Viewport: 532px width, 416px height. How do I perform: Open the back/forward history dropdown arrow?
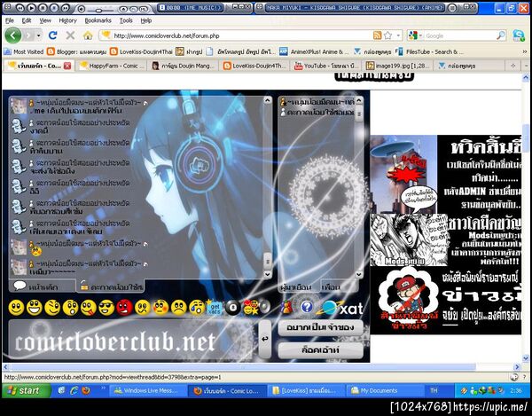(x=39, y=35)
